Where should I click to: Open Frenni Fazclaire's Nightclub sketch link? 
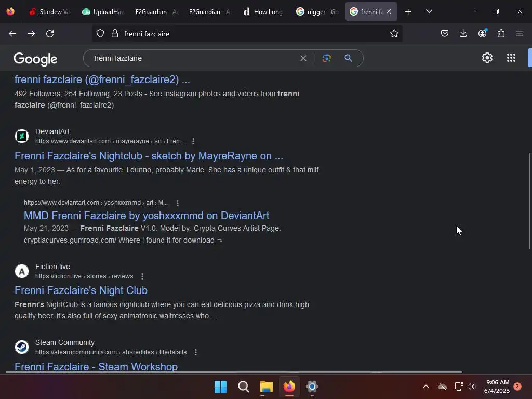[149, 156]
